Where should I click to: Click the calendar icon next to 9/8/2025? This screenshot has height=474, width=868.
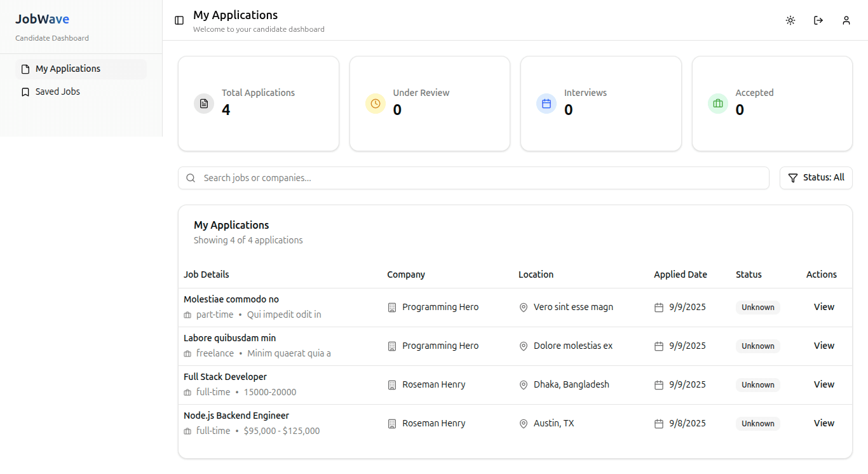pos(659,423)
